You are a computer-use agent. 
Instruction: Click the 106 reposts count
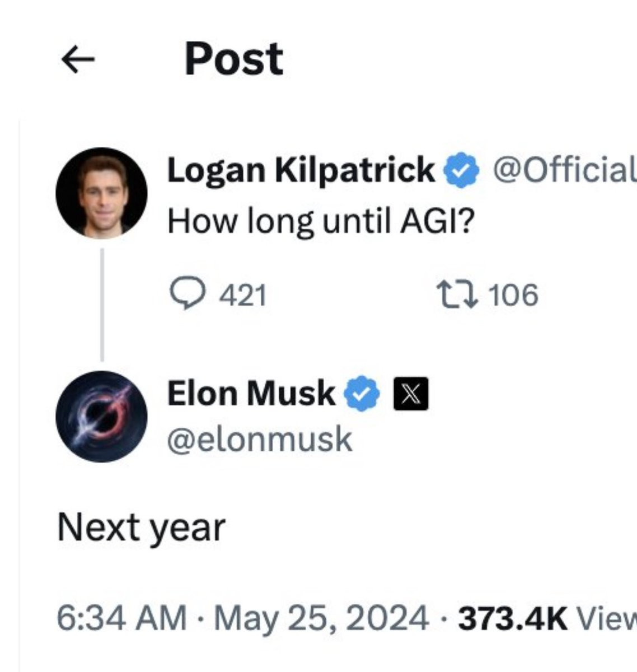pyautogui.click(x=513, y=295)
